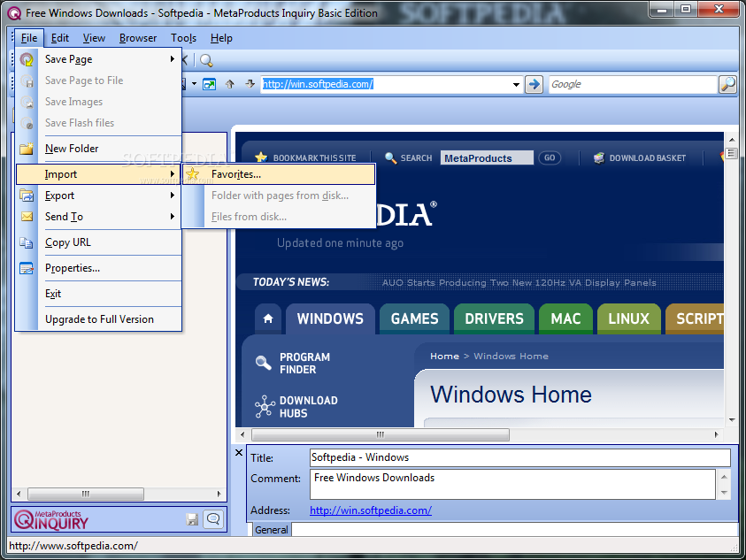
Task: Open Program Finder on webpage
Action: point(293,363)
